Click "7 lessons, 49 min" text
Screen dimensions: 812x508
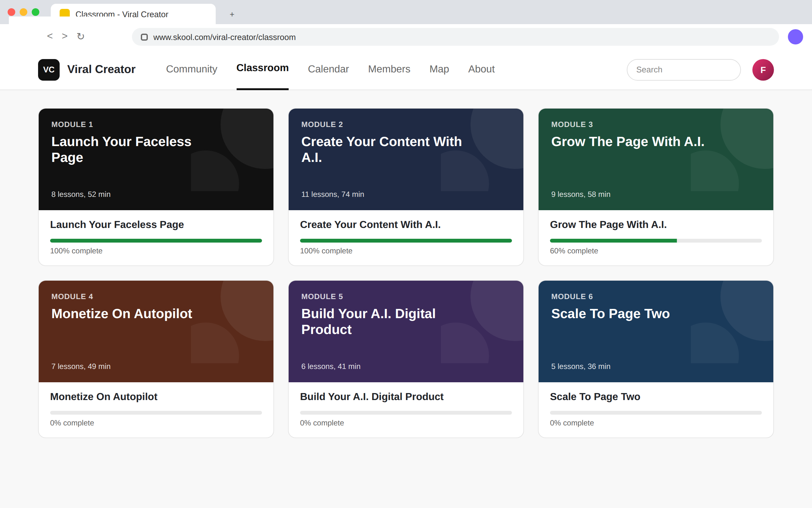[x=81, y=366]
